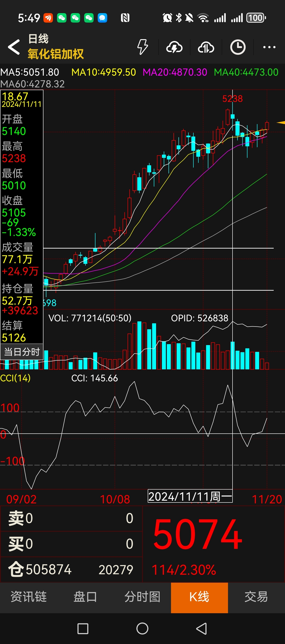Tap the cloud upload-download icon
Screen dimensions: 285x644
click(206, 47)
